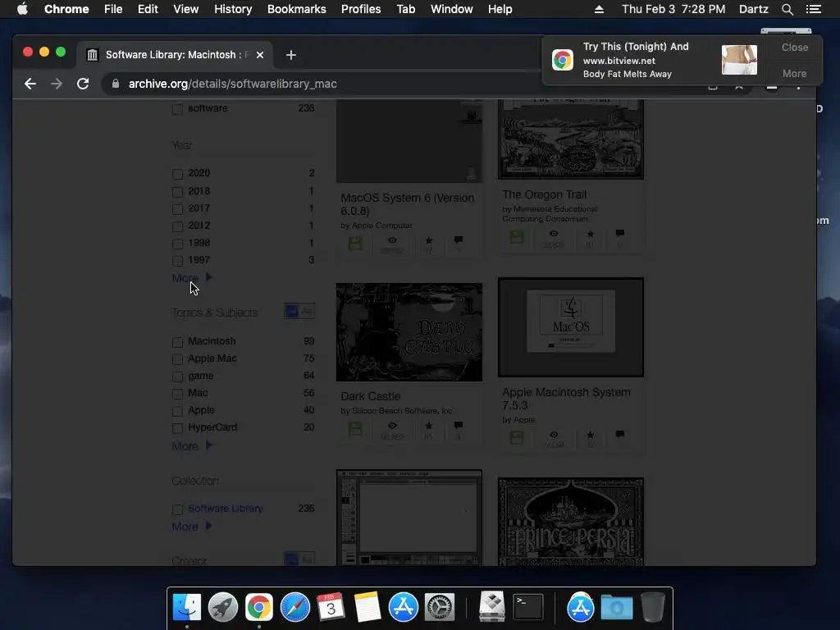Open the Prince of Persia thumbnail
The height and width of the screenshot is (630, 840).
tap(571, 521)
